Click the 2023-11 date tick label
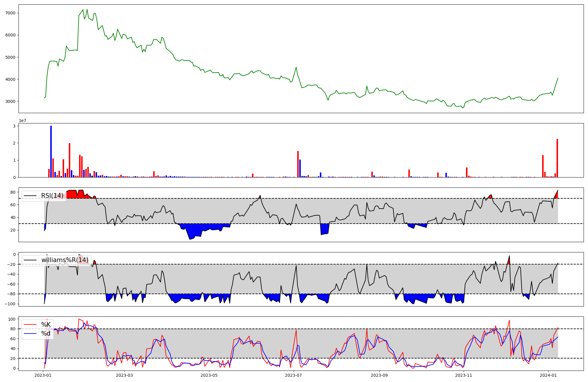The width and height of the screenshot is (588, 382). tap(464, 375)
